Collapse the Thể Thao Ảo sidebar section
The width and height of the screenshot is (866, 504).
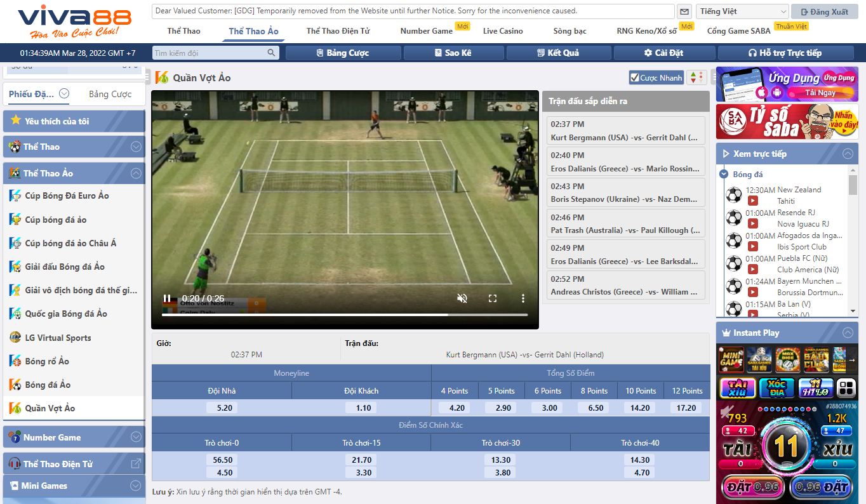pyautogui.click(x=136, y=173)
